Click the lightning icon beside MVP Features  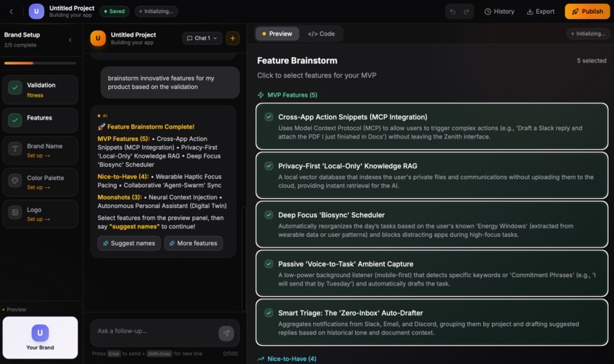tap(261, 94)
